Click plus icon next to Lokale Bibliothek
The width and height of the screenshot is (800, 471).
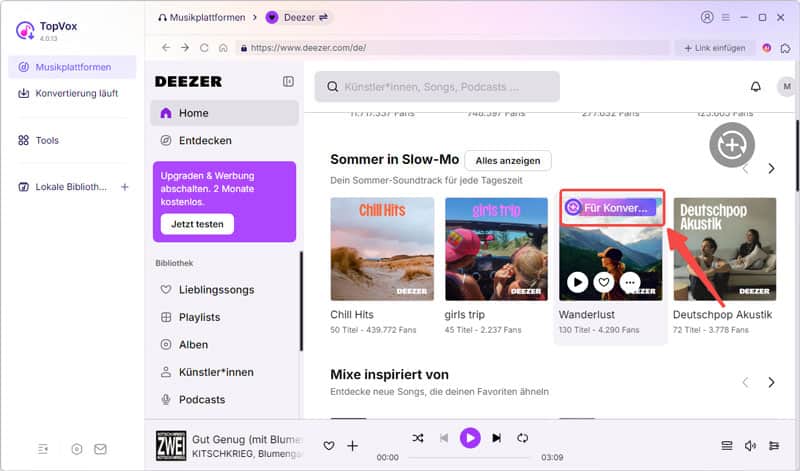124,187
